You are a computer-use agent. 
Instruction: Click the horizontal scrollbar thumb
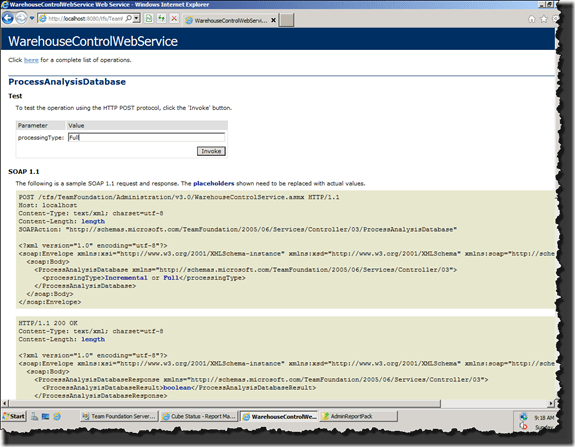[x=224, y=404]
